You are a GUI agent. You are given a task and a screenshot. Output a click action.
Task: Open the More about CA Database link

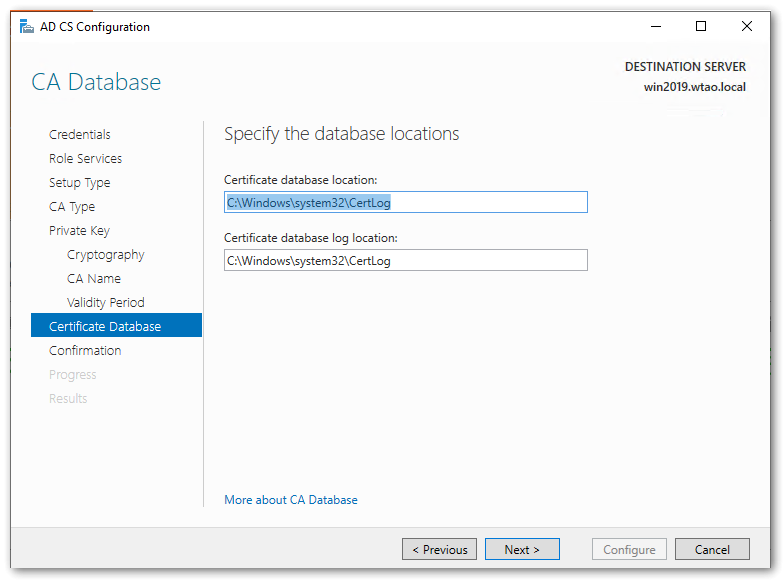pyautogui.click(x=291, y=499)
